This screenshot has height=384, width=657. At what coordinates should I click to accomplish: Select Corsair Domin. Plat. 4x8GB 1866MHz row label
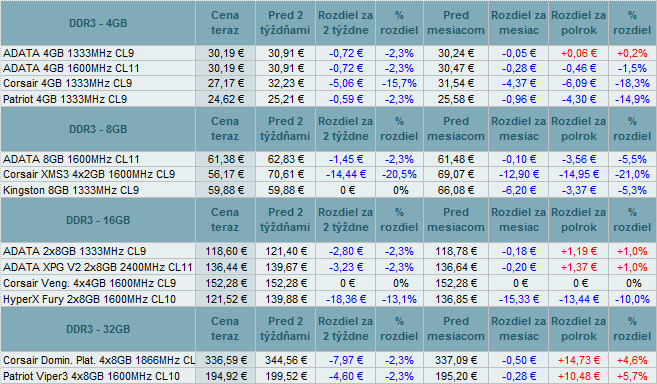(99, 361)
